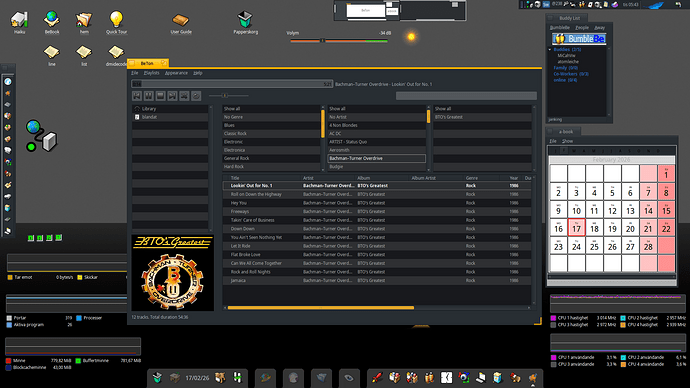Click BeTon's volume slider knob

pyautogui.click(x=224, y=95)
